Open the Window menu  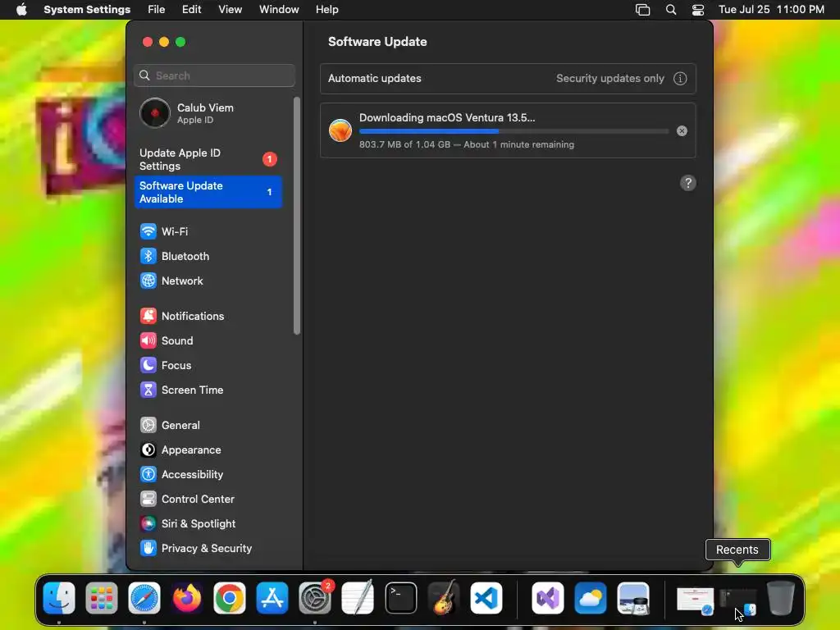click(279, 10)
